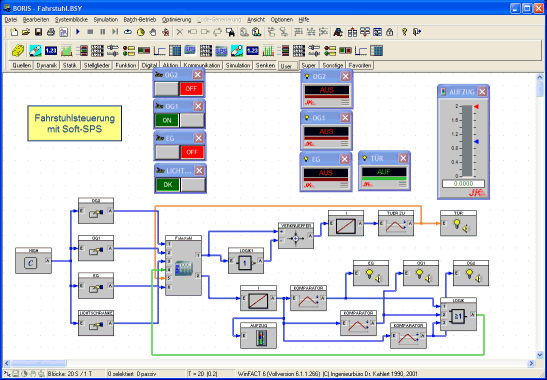Viewport: 547px width, 380px height.
Task: Select the Senken block tab
Action: coord(265,65)
